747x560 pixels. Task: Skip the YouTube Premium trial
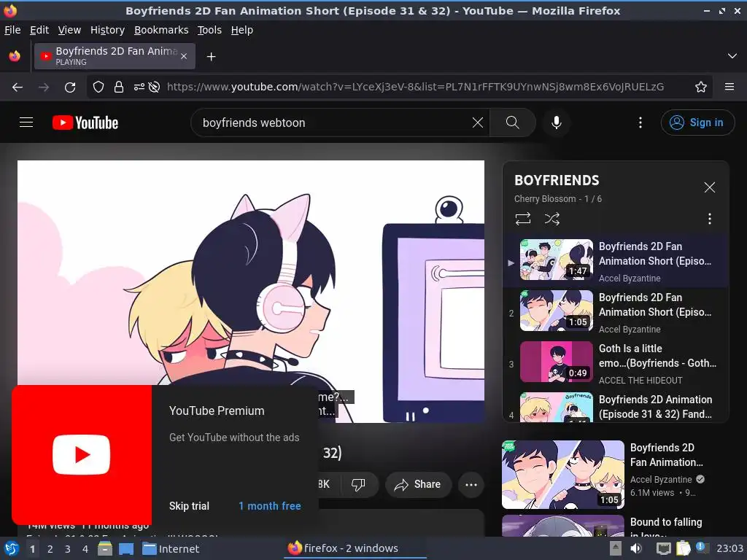[x=189, y=506]
